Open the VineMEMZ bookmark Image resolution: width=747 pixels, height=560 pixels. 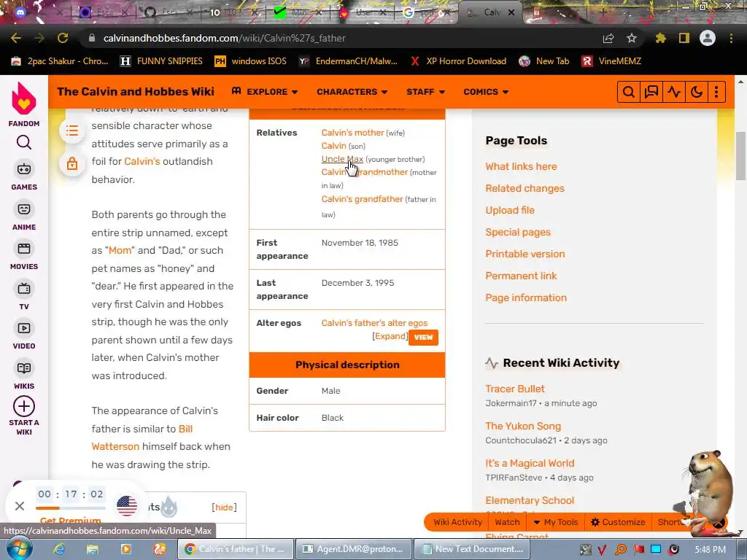(612, 61)
